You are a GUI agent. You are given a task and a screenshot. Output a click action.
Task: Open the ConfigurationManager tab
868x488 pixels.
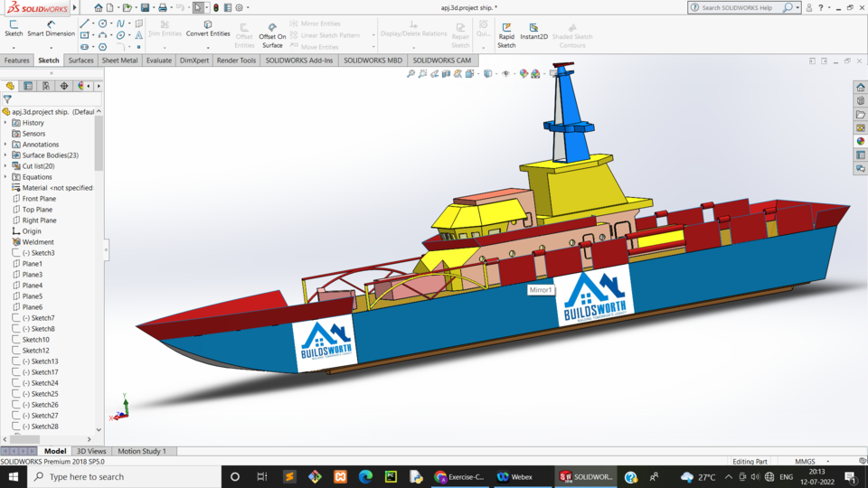click(46, 86)
